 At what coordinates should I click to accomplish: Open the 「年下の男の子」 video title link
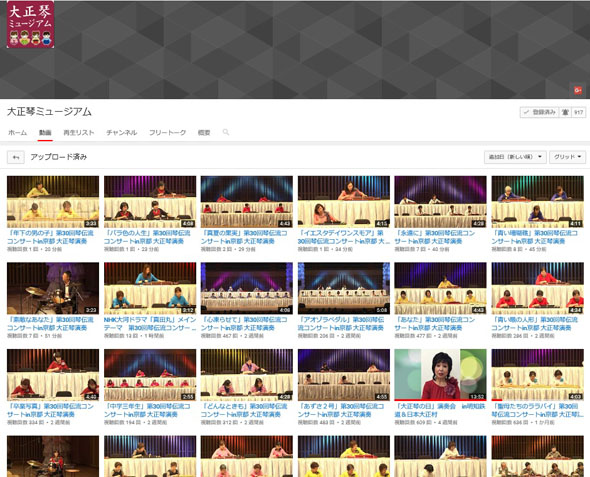pyautogui.click(x=50, y=237)
